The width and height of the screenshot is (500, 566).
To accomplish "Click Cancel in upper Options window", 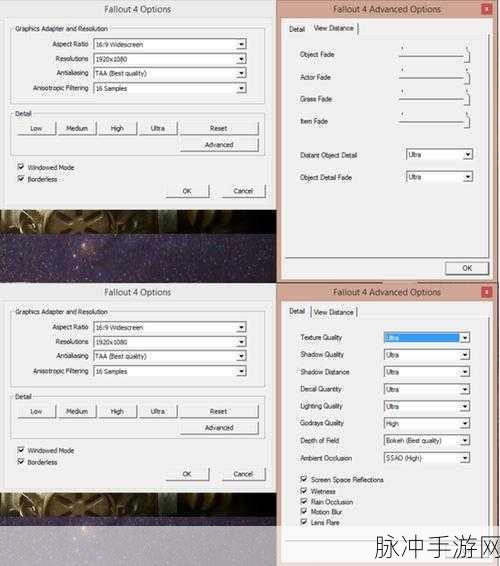I will tap(243, 191).
